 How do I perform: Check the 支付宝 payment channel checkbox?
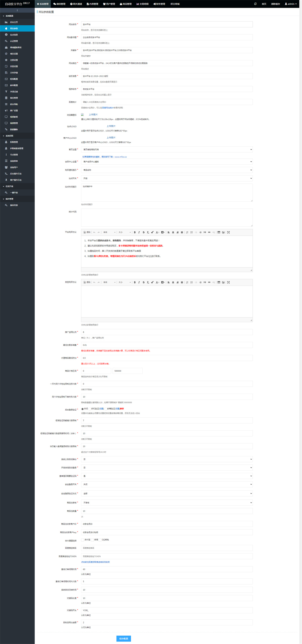click(83, 540)
